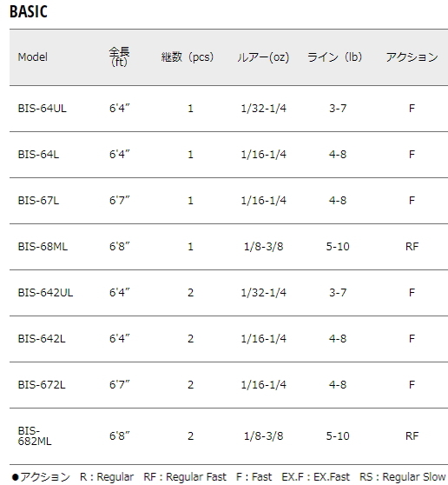448x485 pixels.
Task: Click the 1/8-3/8 lure value for BIS-68ML
Action: tap(264, 247)
